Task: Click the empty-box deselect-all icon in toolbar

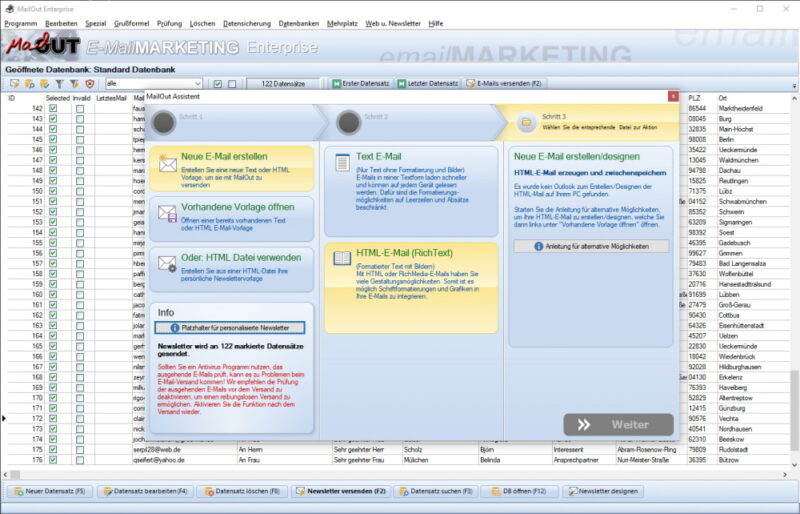Action: click(x=232, y=84)
